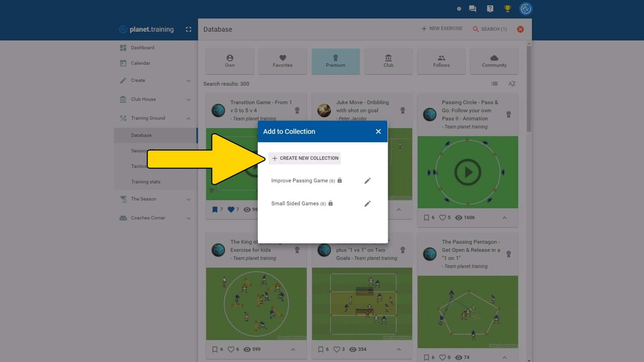Open the chat messages icon
The height and width of the screenshot is (362, 644).
(472, 9)
